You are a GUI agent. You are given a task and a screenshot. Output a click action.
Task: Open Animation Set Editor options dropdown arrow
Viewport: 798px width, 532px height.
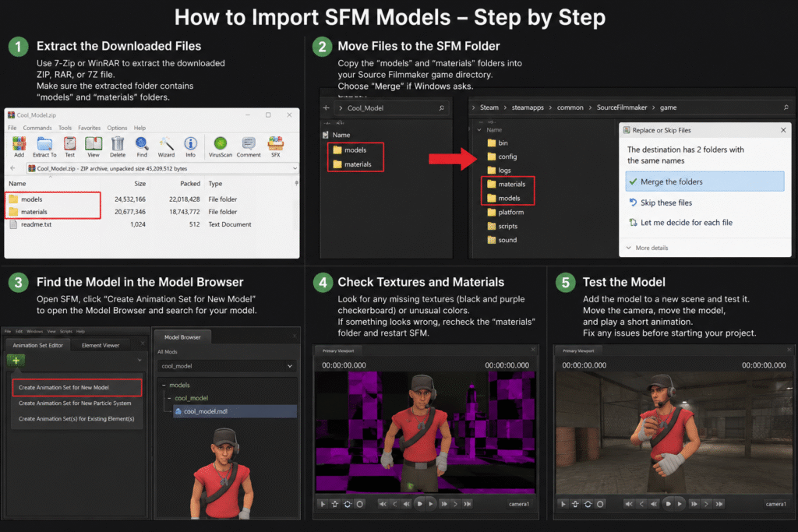(139, 361)
